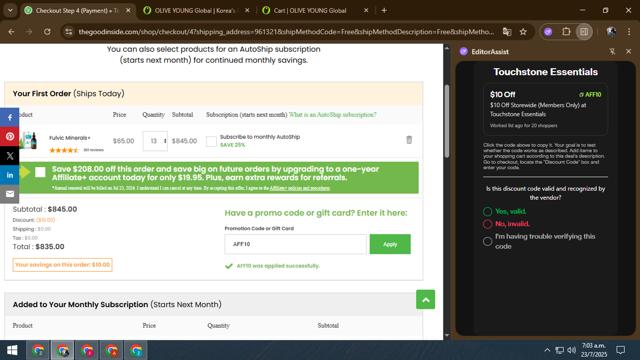Check the Affiliate+ upgrade offer checkbox
The image size is (640, 360).
pos(40,172)
